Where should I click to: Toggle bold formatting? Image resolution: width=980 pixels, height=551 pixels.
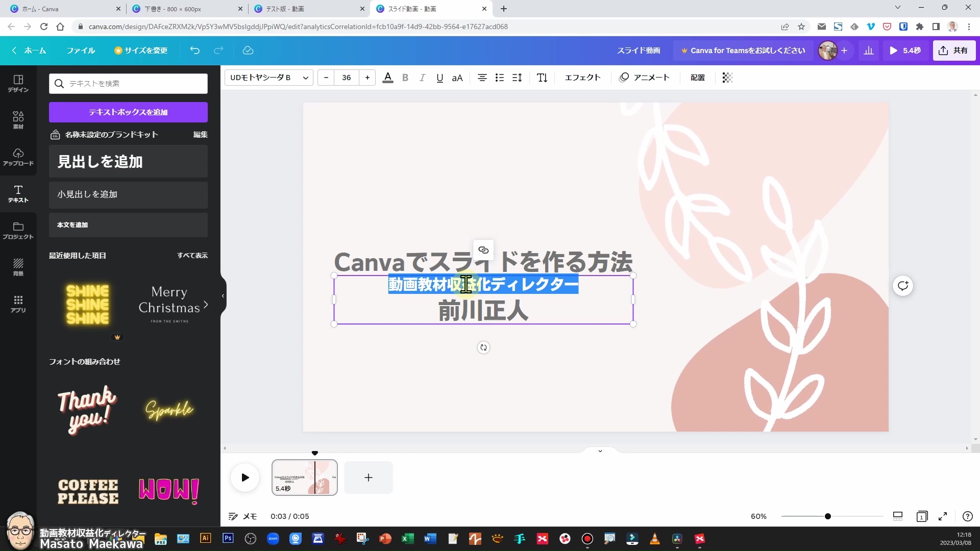click(405, 78)
